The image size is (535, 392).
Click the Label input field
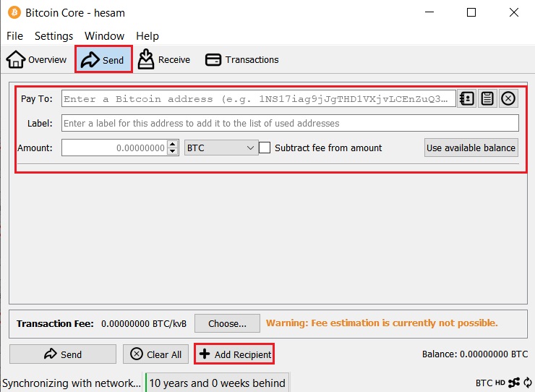click(290, 123)
